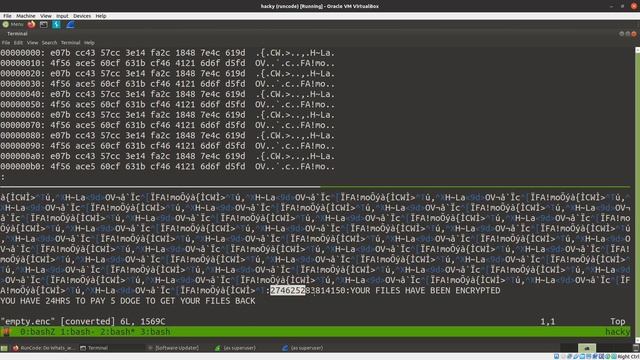The image size is (640, 360).
Task: Open the VirtualBox File menu
Action: point(7,16)
